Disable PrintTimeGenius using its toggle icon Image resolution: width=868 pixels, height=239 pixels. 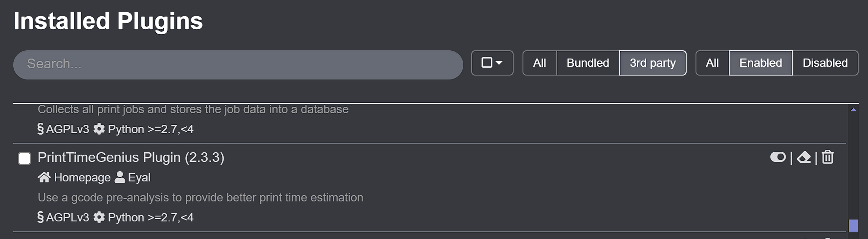pyautogui.click(x=778, y=157)
